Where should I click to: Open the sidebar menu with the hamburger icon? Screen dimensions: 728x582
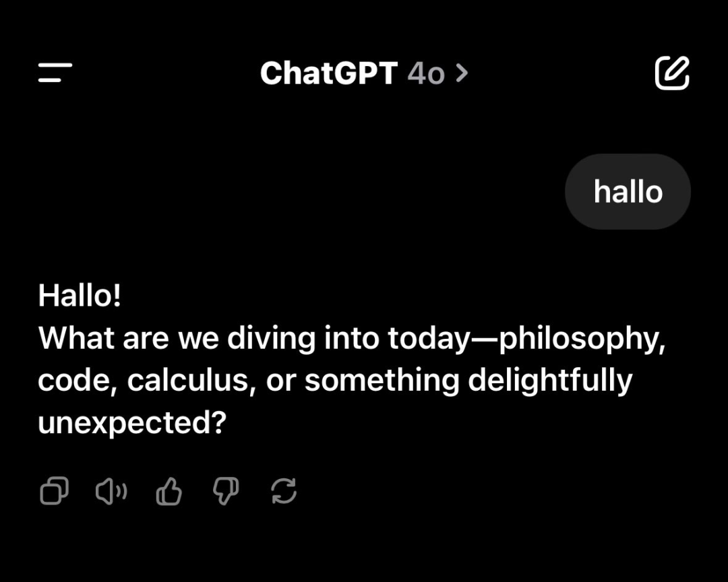coord(55,73)
